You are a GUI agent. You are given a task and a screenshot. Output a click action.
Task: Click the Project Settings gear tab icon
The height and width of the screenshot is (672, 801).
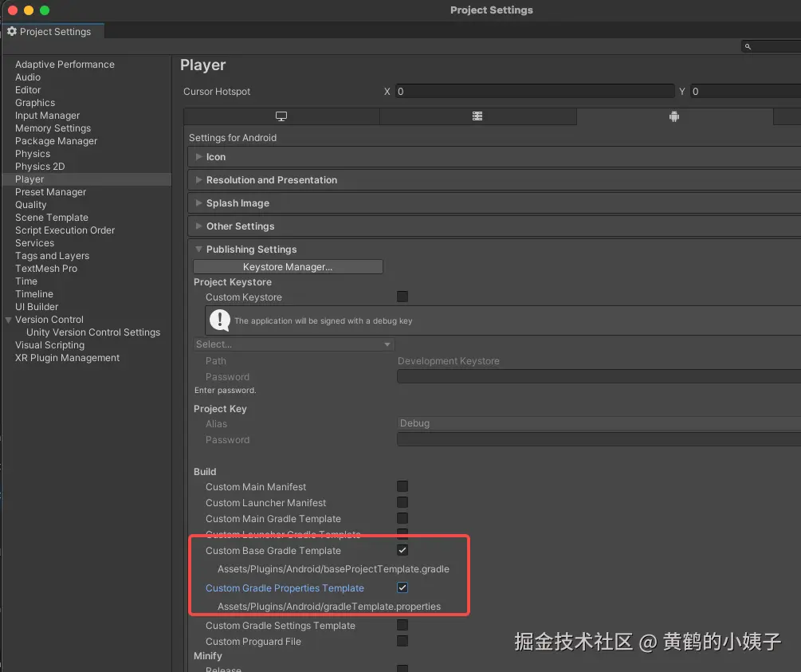coord(12,31)
